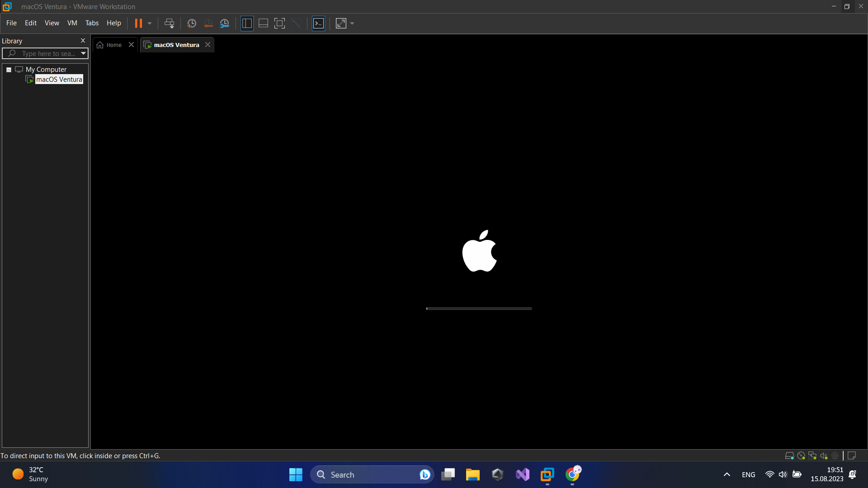Open the stretch guest dropdown arrow
The width and height of the screenshot is (868, 488).
(x=352, y=23)
